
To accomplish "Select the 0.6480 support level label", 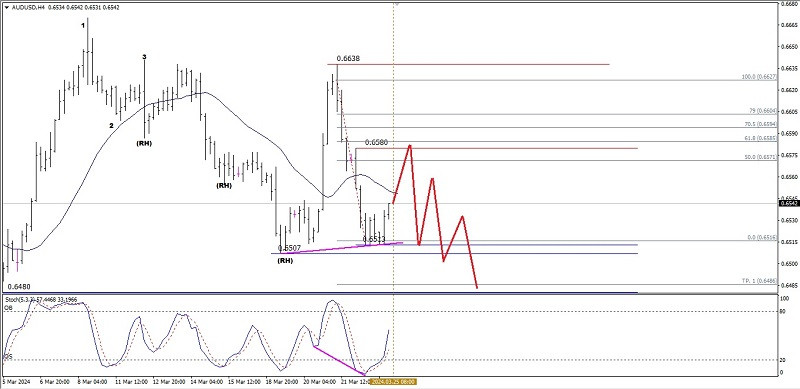I will click(x=18, y=287).
